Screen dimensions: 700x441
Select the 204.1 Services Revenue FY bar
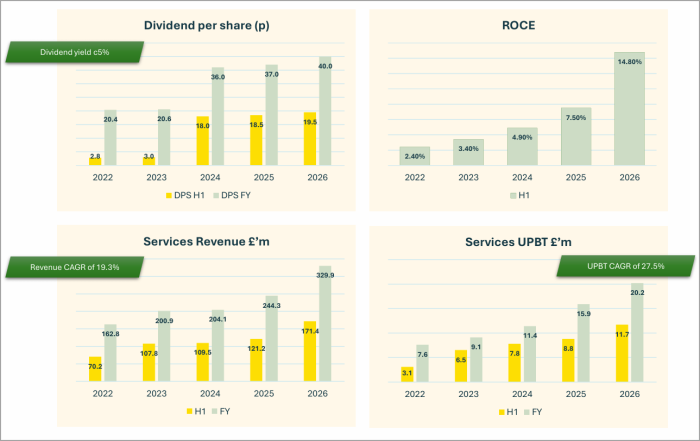click(x=218, y=346)
